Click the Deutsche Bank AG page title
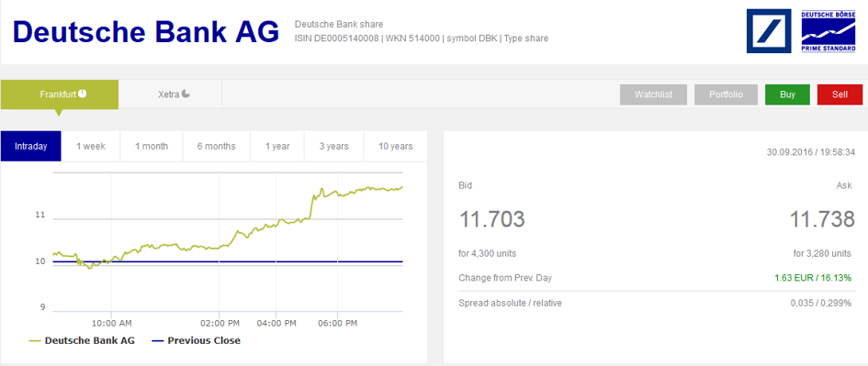 (x=146, y=31)
